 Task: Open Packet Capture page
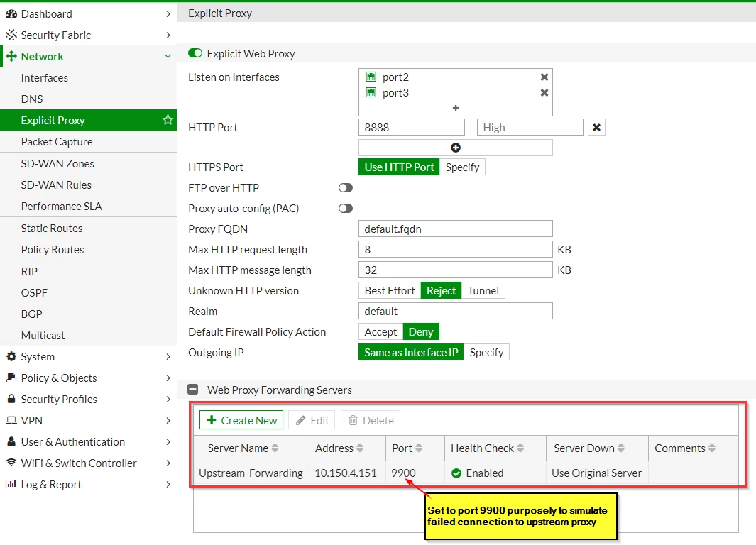[89, 142]
